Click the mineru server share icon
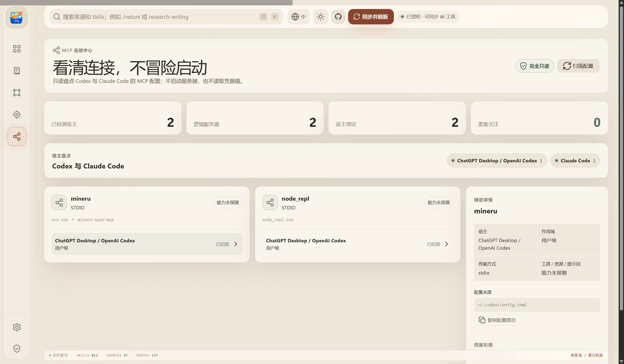Image resolution: width=624 pixels, height=364 pixels. 59,203
